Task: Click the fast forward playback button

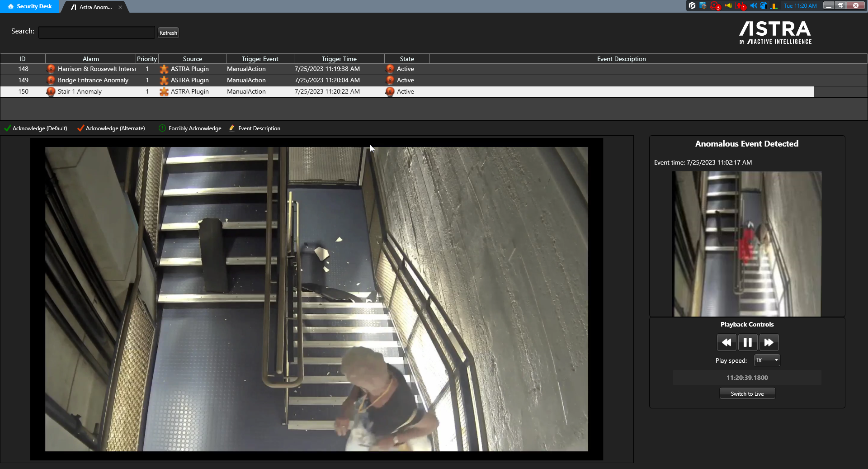Action: (x=769, y=342)
